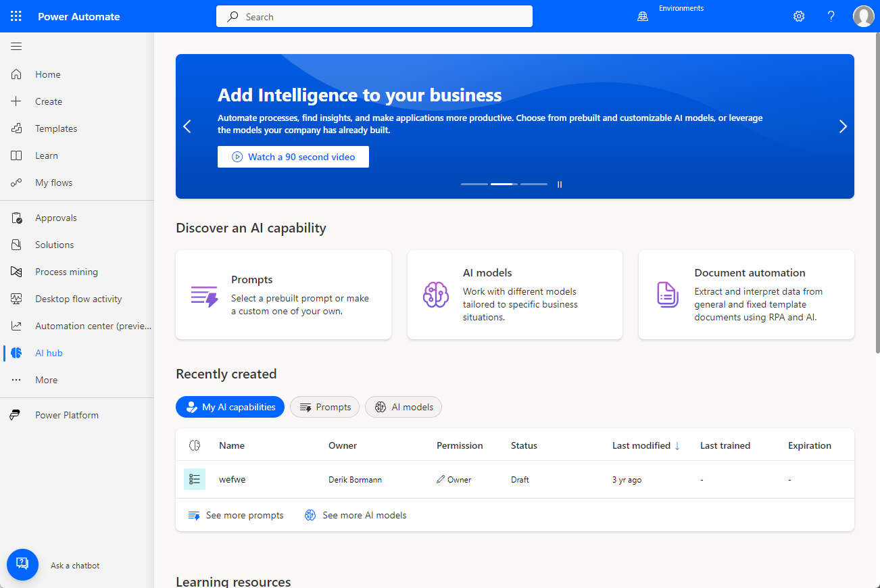Open the account profile avatar
Screen dimensions: 880x588
pyautogui.click(x=864, y=16)
